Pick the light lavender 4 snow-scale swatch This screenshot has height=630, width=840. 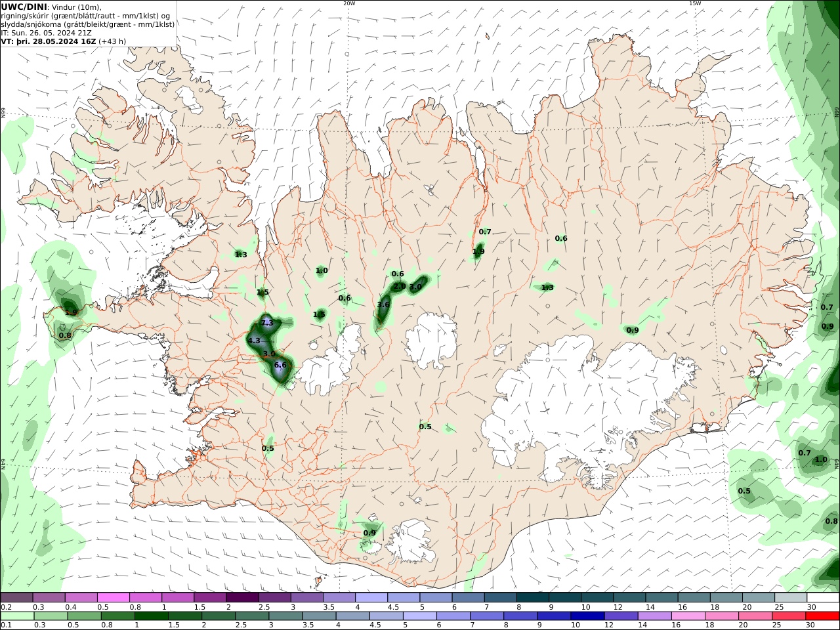[x=371, y=598]
